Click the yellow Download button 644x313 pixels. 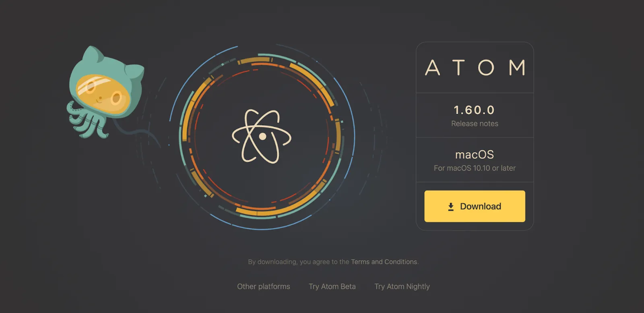pos(475,206)
